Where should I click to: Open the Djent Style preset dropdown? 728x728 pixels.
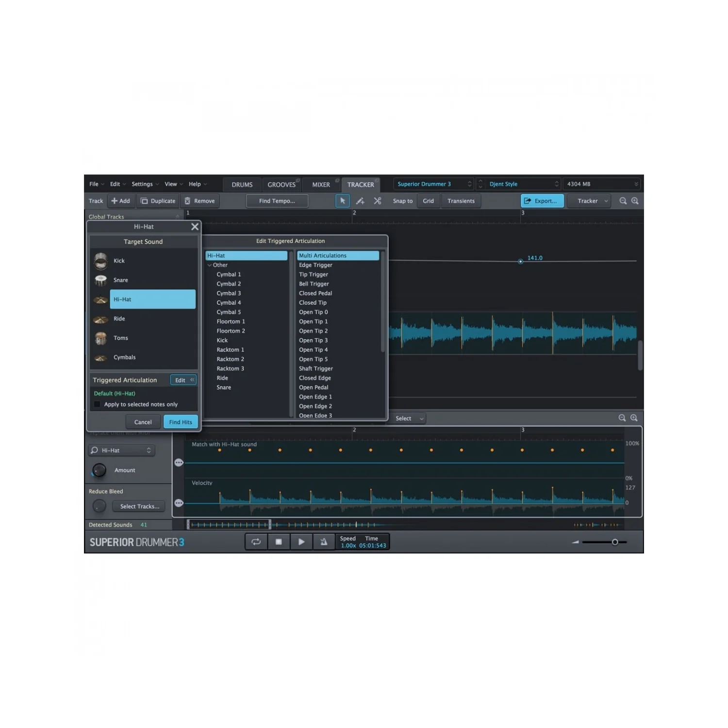click(524, 184)
